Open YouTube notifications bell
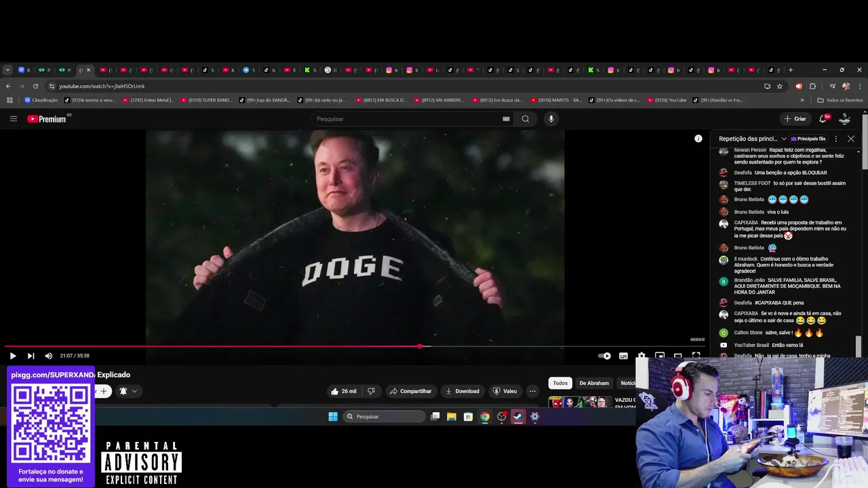 [823, 119]
